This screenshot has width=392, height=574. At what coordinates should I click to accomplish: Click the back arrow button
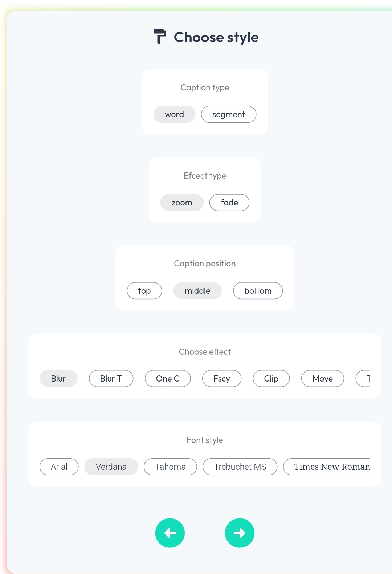(170, 533)
